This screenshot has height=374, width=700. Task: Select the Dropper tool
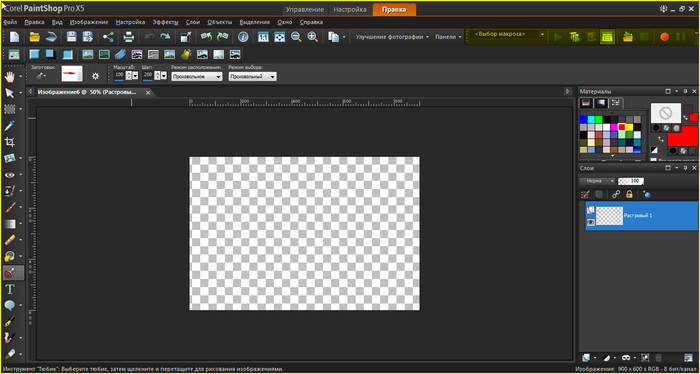(9, 125)
